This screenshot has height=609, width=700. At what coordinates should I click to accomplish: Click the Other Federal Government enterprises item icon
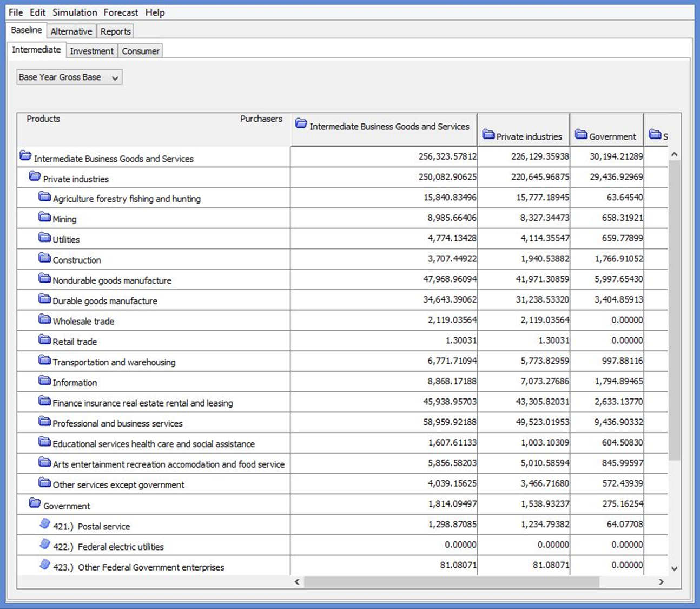coord(45,565)
